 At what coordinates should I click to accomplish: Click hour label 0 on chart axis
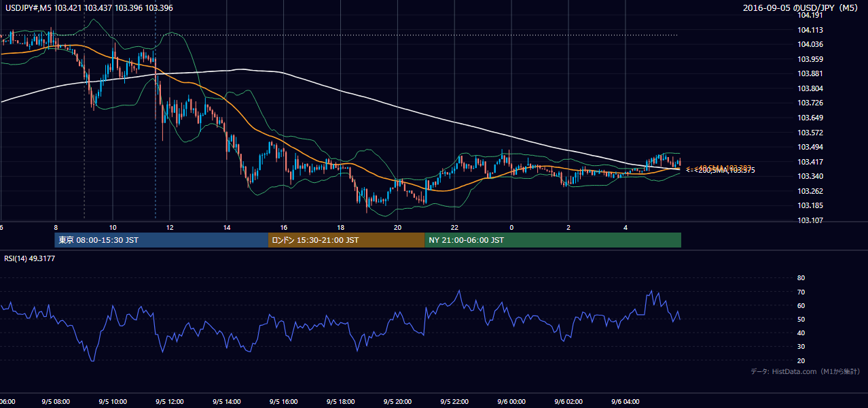click(x=511, y=227)
